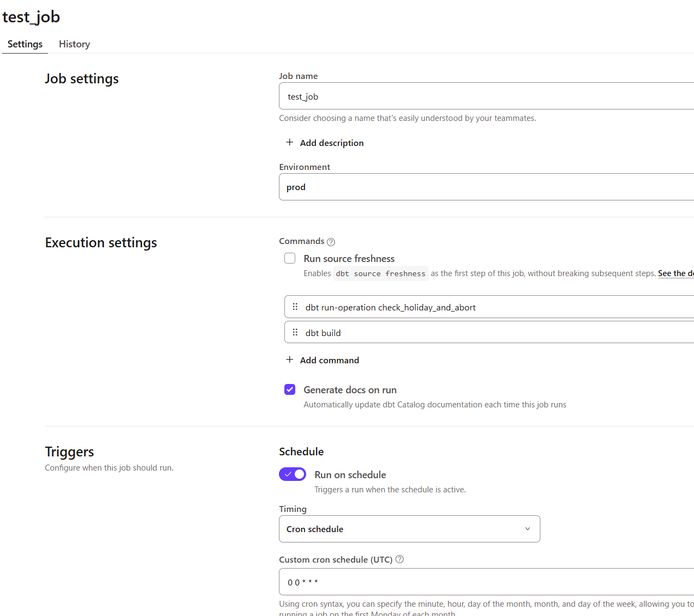Turn off the Run on schedule toggle
The width and height of the screenshot is (694, 616).
tap(293, 474)
